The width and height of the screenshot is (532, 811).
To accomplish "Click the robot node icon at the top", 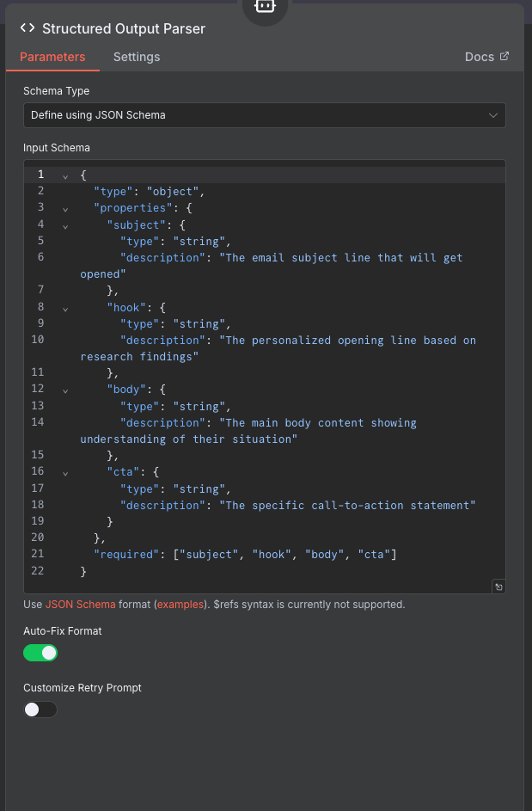I will (x=265, y=7).
